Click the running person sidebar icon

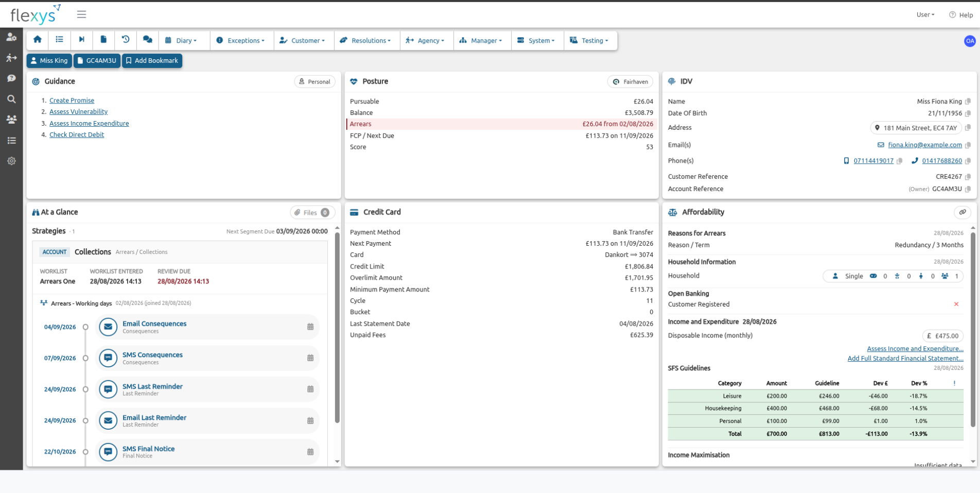11,58
